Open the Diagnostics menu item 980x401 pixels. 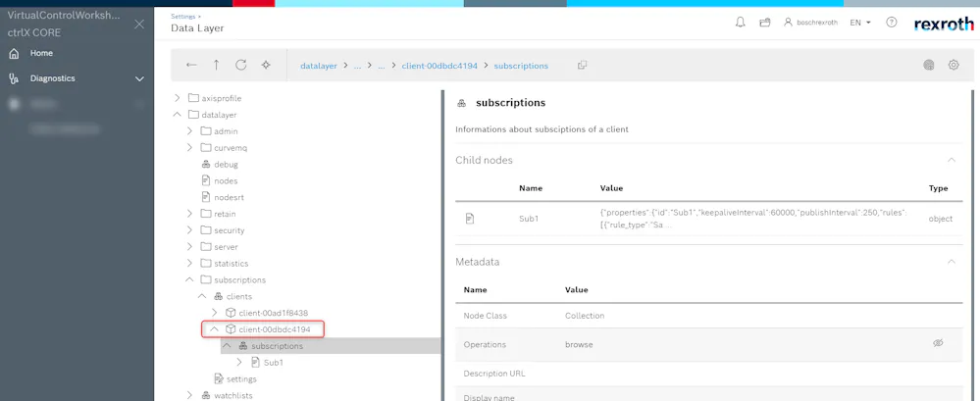[x=53, y=78]
